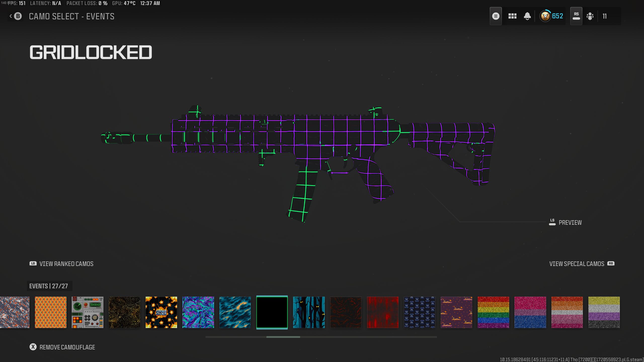The width and height of the screenshot is (644, 362).
Task: Click the LS stick icon next to Preview
Action: (552, 222)
